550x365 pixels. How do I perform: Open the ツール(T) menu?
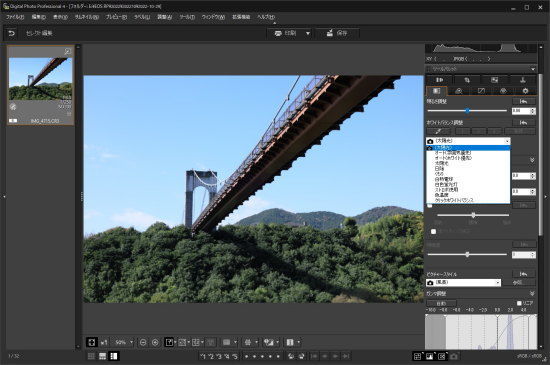[187, 17]
